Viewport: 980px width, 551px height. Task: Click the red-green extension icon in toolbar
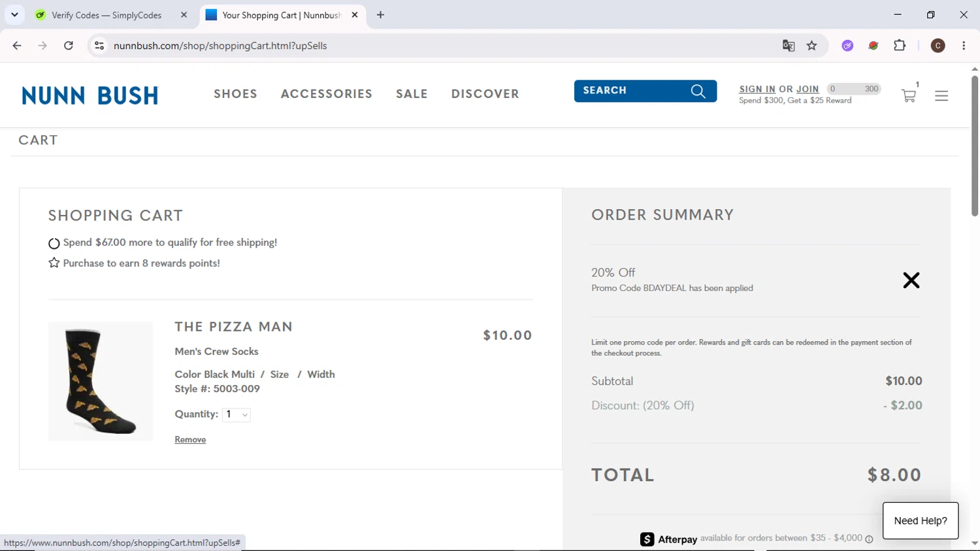(874, 46)
